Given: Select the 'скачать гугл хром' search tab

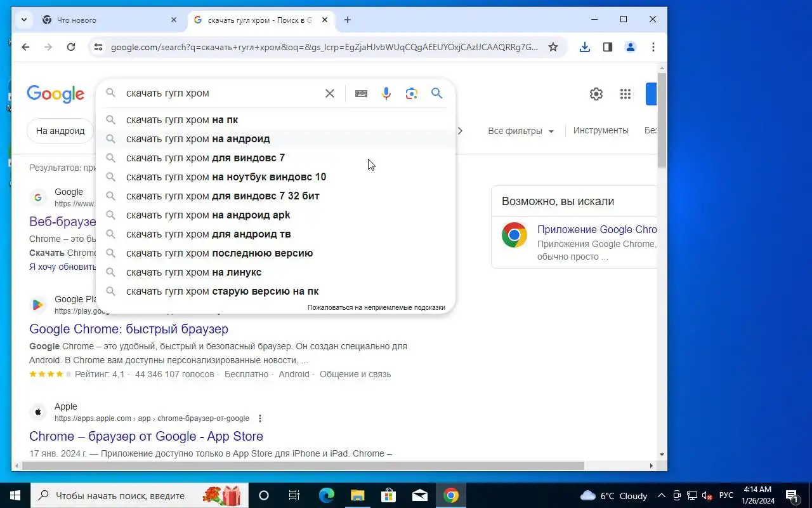Looking at the screenshot, I should (x=260, y=20).
